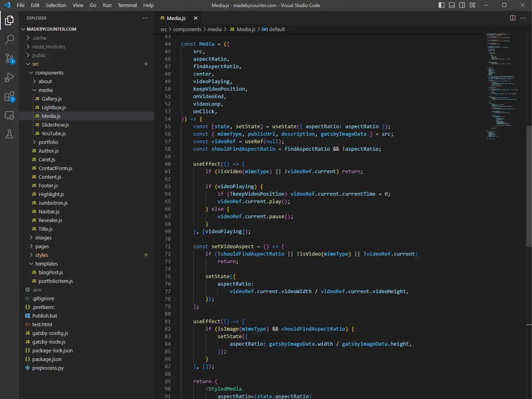This screenshot has height=399, width=532.
Task: Collapse the media folder
Action: 45,90
